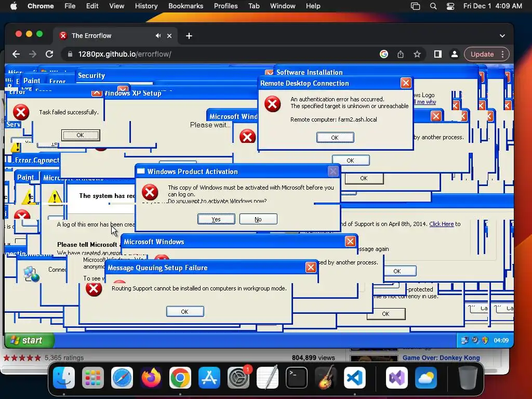532x399 pixels.
Task: Click Yes in Windows Product Activation dialog
Action: pos(216,219)
